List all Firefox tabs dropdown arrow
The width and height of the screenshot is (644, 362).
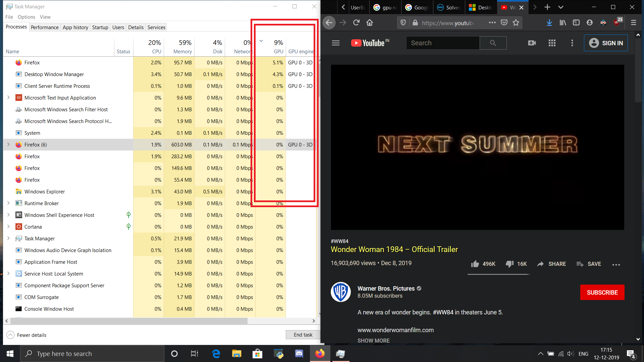561,7
